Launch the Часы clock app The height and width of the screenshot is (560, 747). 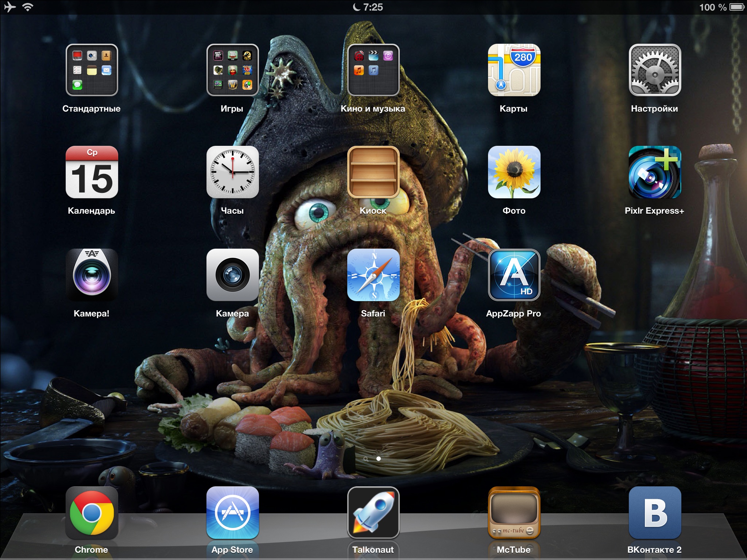232,172
